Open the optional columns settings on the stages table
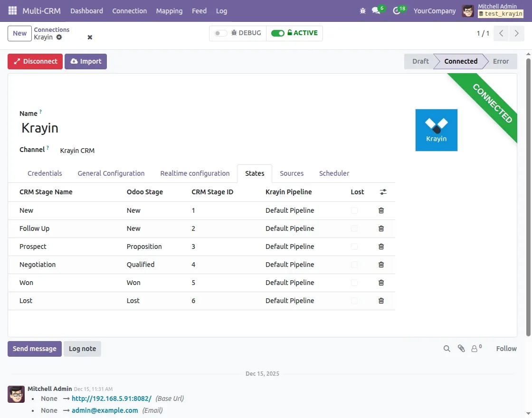The width and height of the screenshot is (532, 418). click(x=383, y=192)
